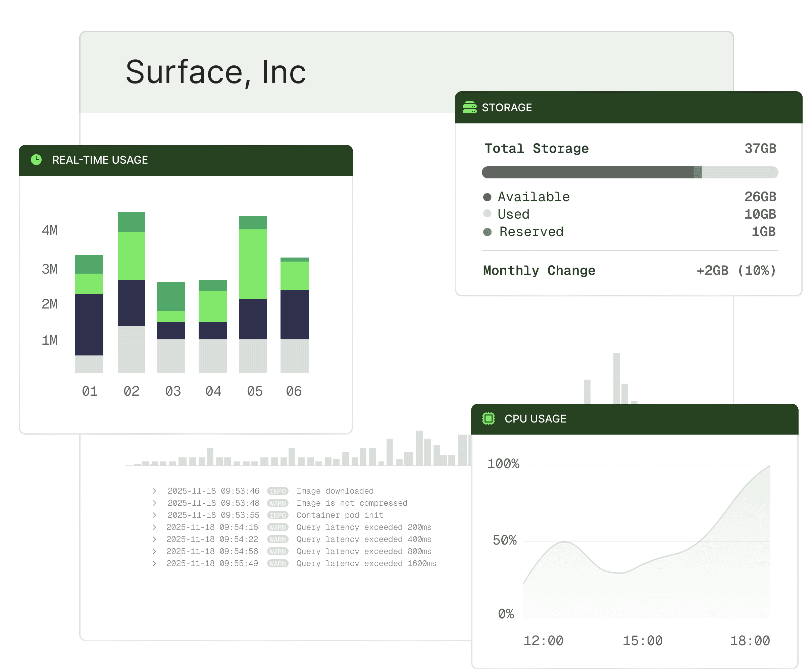The image size is (812, 672).
Task: Click the clock icon beside Real-Time Usage
Action: [36, 160]
